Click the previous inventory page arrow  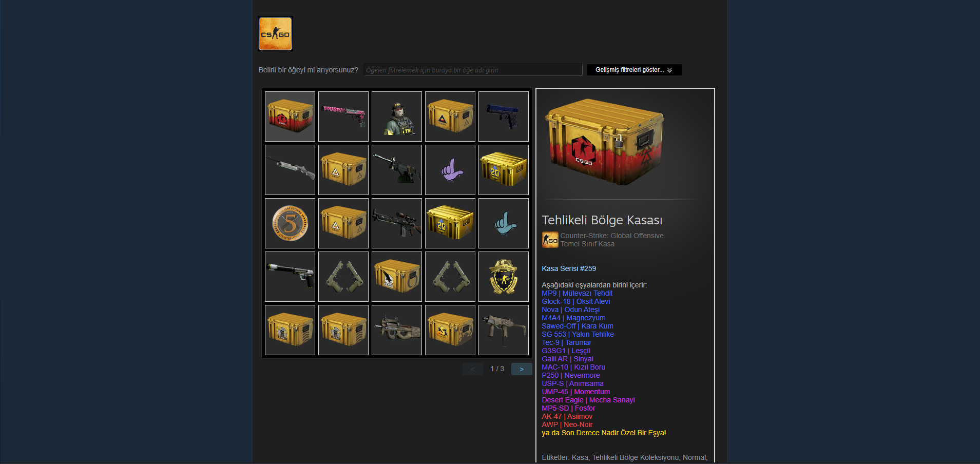(x=473, y=369)
